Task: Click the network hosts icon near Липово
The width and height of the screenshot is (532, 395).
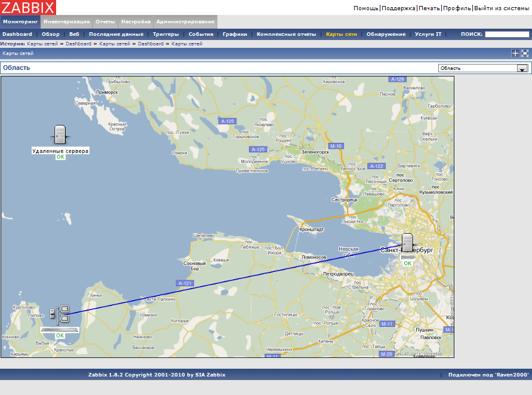Action: (x=59, y=315)
